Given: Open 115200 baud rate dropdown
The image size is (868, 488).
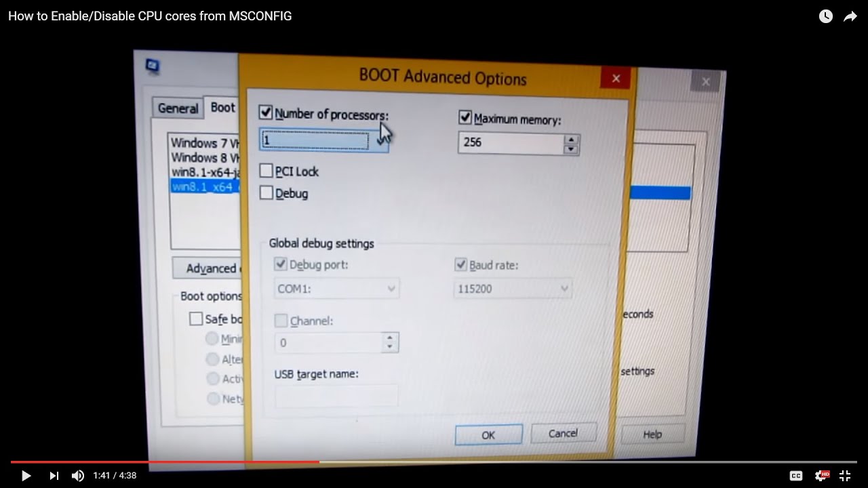Looking at the screenshot, I should tap(512, 289).
